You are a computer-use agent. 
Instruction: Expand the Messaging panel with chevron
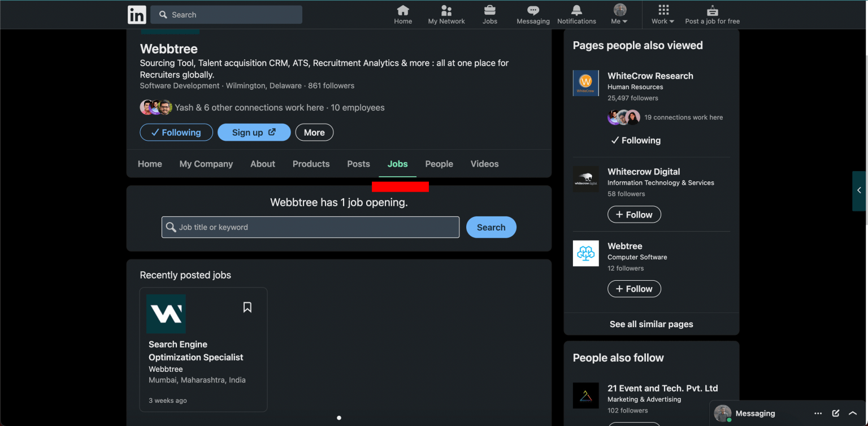click(x=853, y=414)
